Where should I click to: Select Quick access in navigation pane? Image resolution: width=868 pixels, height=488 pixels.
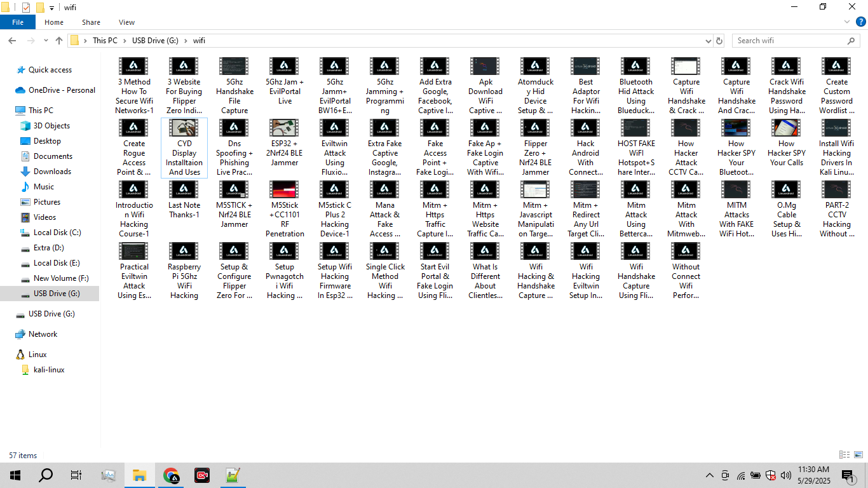coord(50,70)
